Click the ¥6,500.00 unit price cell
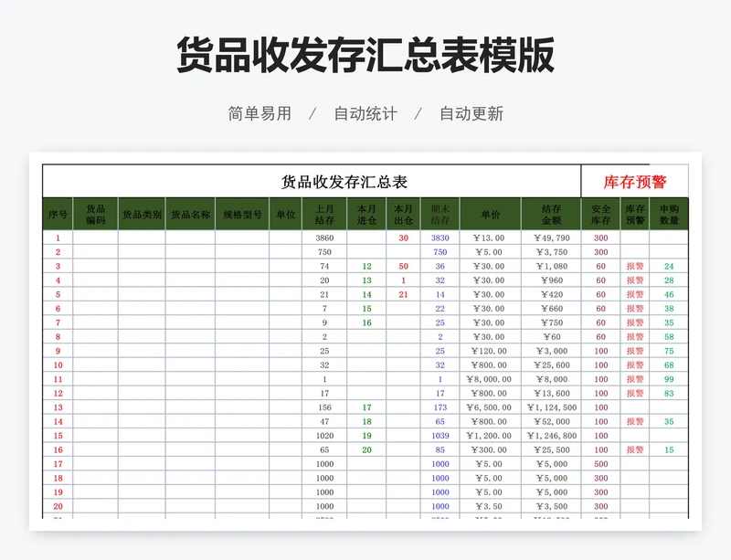This screenshot has height=560, width=731. click(x=491, y=407)
